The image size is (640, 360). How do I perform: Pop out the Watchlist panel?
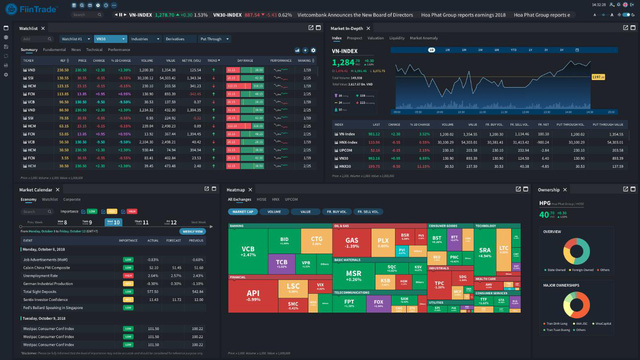[311, 28]
